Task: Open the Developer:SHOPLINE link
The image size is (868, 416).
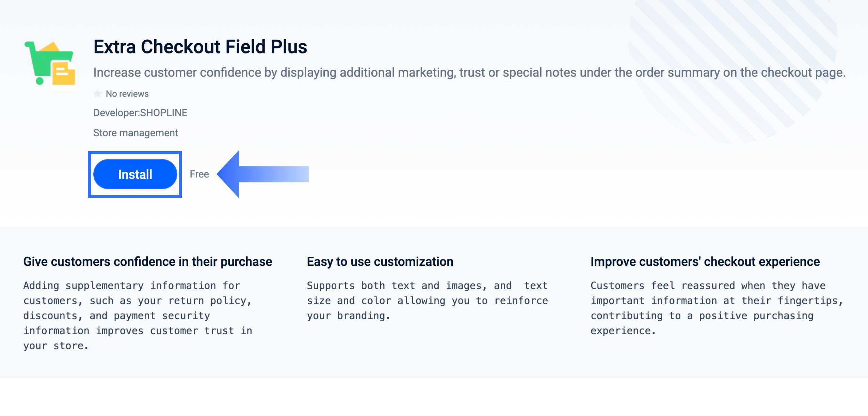Action: click(x=140, y=113)
